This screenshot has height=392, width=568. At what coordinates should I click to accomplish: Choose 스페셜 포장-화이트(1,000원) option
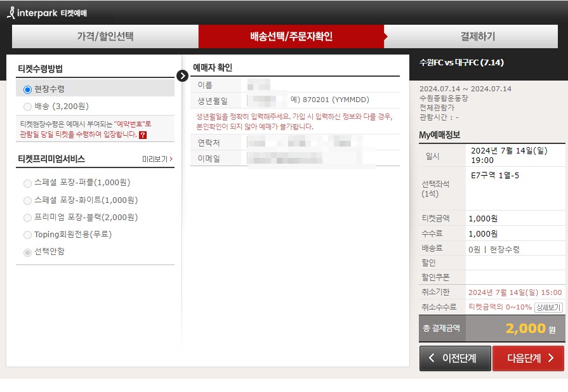[x=27, y=200]
